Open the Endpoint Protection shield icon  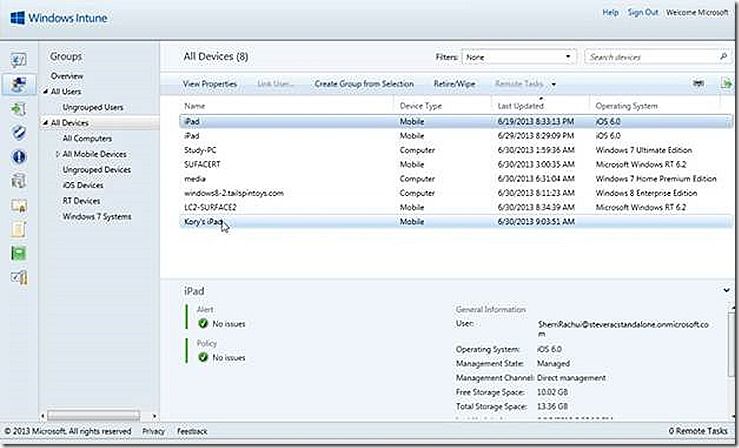click(x=19, y=133)
